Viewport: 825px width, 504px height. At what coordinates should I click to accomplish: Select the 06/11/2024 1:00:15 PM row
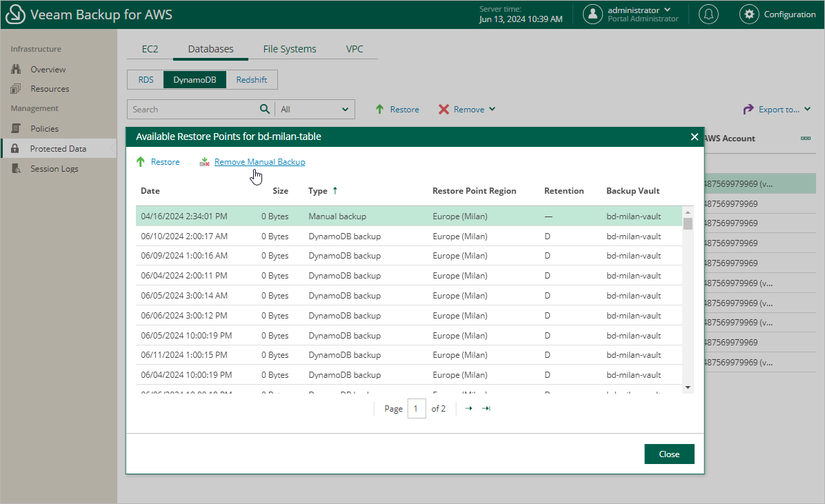click(x=409, y=355)
